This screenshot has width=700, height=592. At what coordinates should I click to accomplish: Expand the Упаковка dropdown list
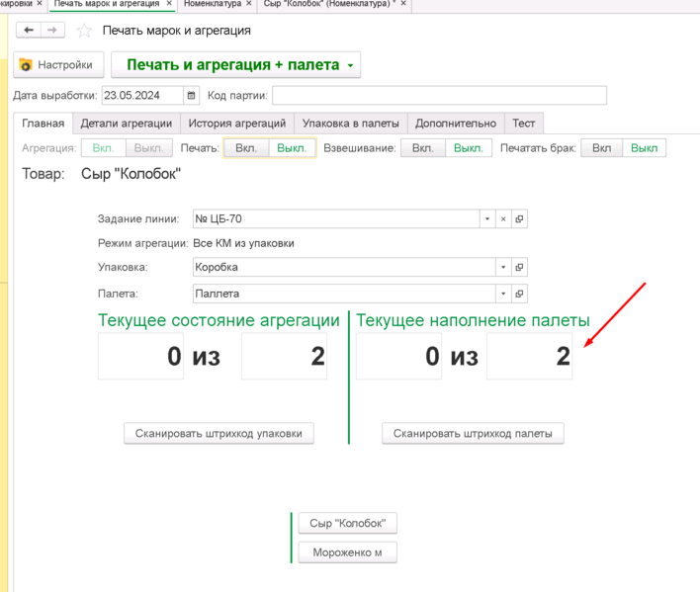coord(503,267)
